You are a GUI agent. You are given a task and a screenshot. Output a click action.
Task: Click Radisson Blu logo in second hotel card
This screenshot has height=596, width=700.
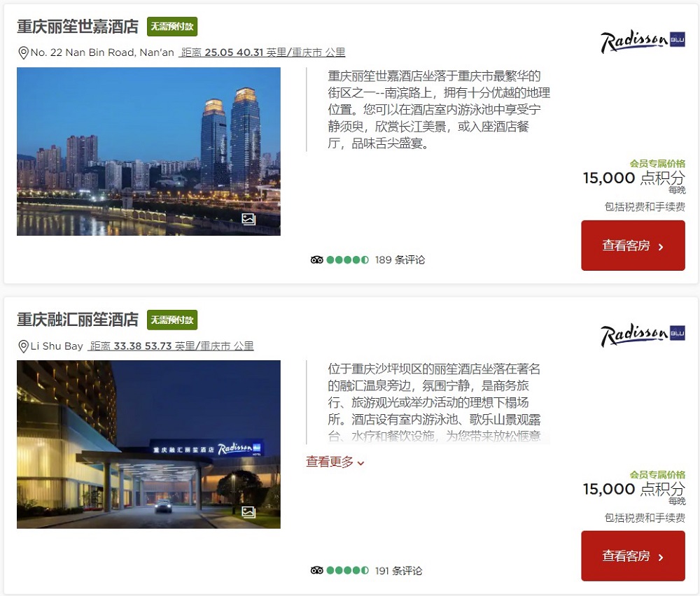pos(643,335)
